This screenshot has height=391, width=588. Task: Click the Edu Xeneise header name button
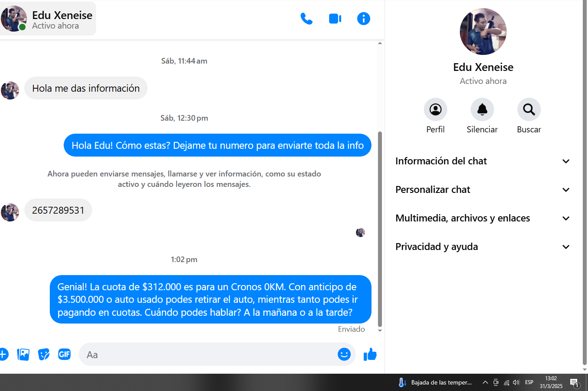click(x=48, y=19)
